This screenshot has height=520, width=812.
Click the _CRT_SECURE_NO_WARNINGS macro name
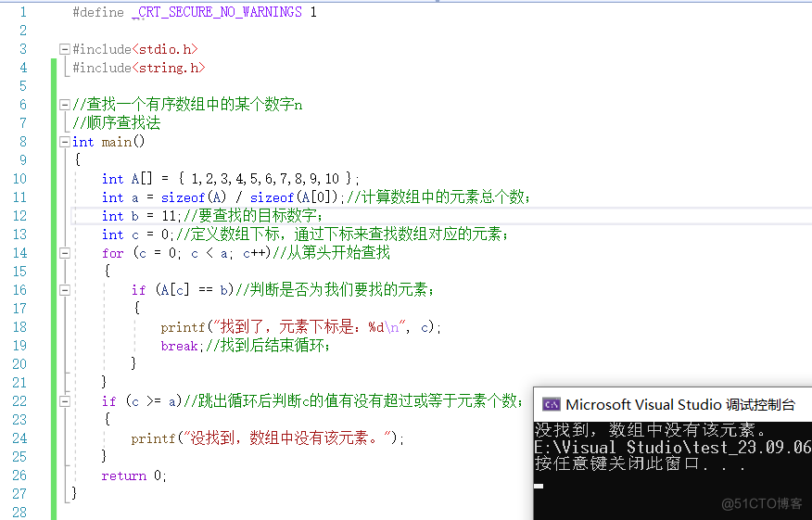pos(217,12)
